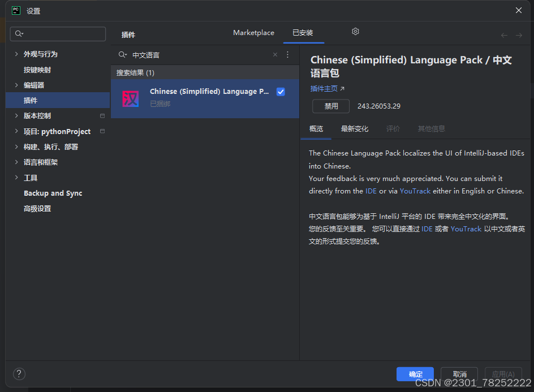Select Chinese (Simplified) Language Pack row
The width and height of the screenshot is (534, 392).
tap(205, 99)
